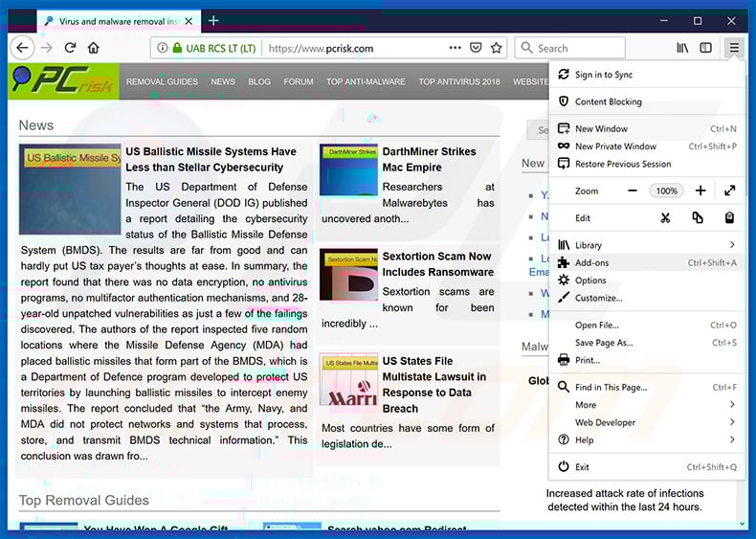Screen dimensions: 756x539
Task: Open DarthMiner Strikes Mac Empire headline
Action: [x=429, y=159]
